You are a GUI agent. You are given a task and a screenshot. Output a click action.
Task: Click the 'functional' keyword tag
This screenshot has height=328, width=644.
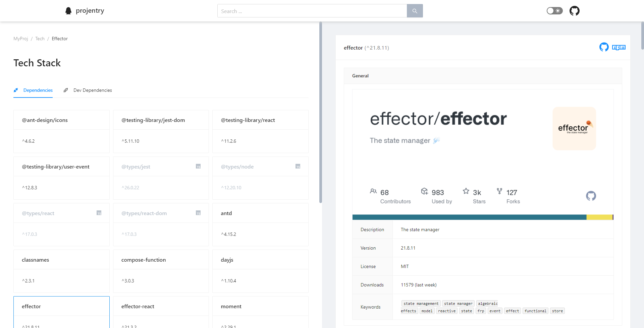point(535,311)
